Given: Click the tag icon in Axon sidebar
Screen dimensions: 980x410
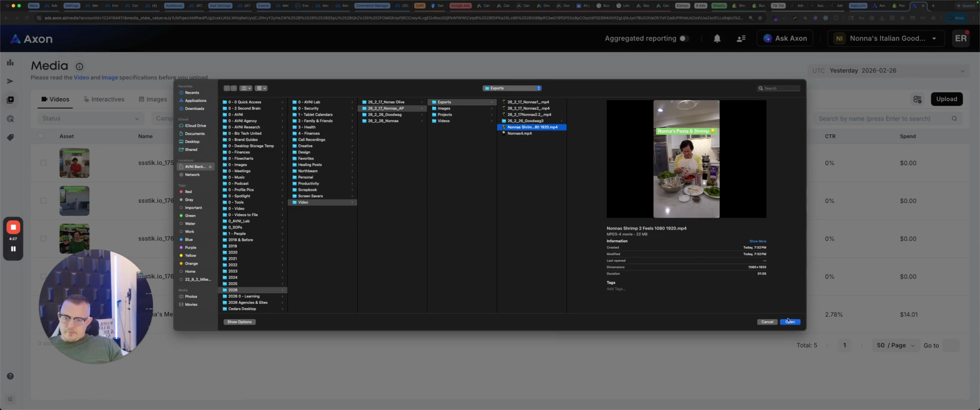Looking at the screenshot, I should click(x=10, y=137).
